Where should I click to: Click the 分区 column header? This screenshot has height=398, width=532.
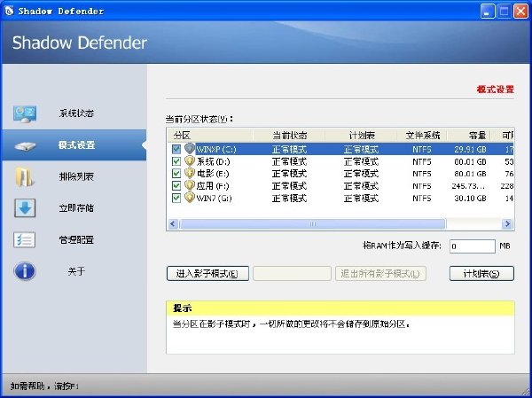coord(210,136)
